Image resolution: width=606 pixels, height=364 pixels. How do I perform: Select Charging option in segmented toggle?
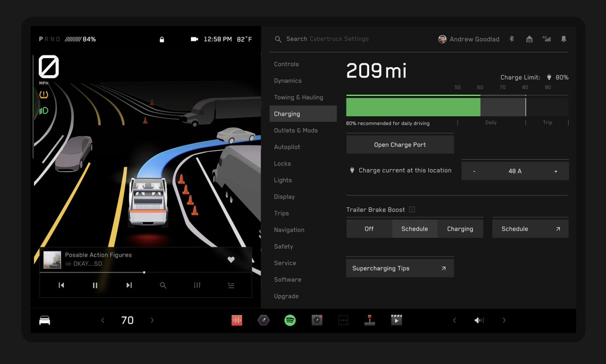pos(460,229)
